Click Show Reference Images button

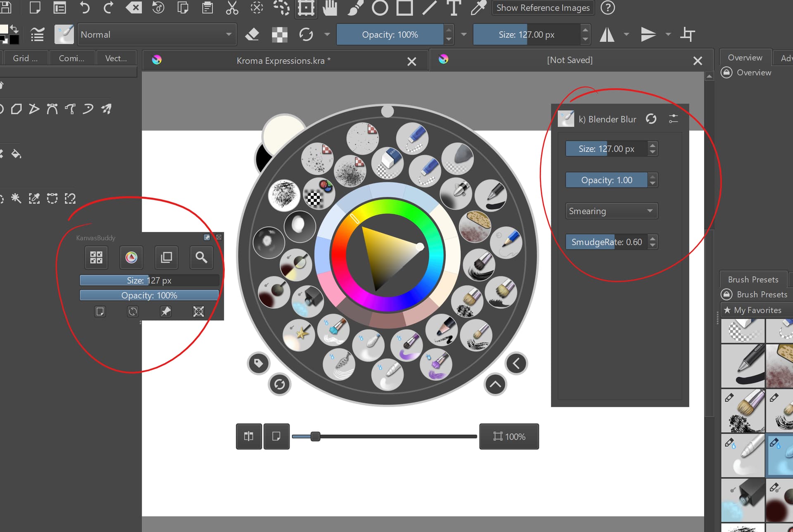coord(543,8)
